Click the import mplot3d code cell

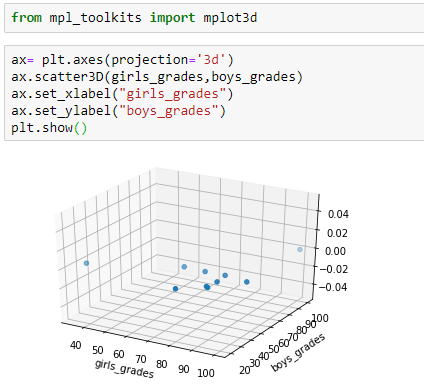coord(214,18)
